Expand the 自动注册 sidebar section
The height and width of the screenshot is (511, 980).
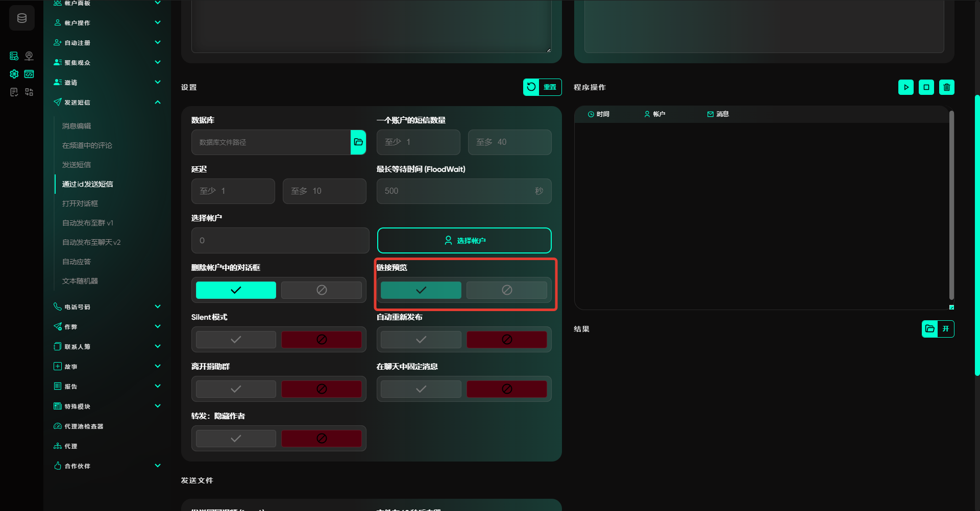point(158,43)
